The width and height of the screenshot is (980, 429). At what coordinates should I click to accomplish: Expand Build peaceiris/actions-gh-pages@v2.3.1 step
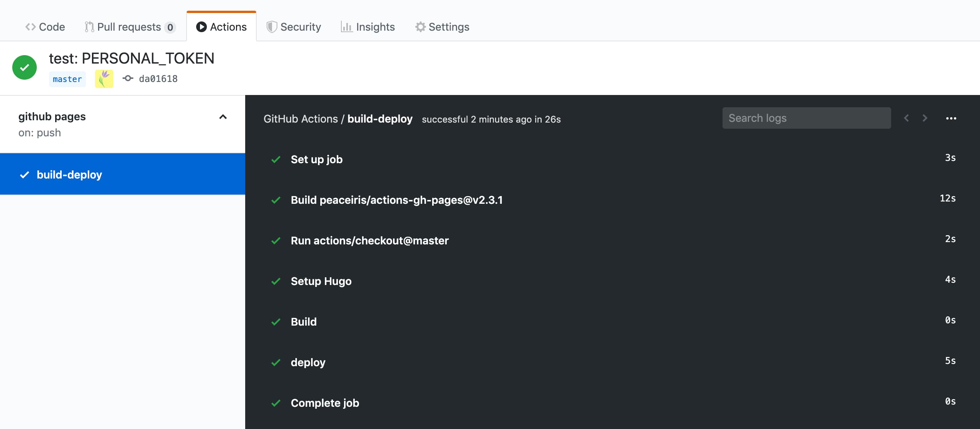tap(397, 200)
